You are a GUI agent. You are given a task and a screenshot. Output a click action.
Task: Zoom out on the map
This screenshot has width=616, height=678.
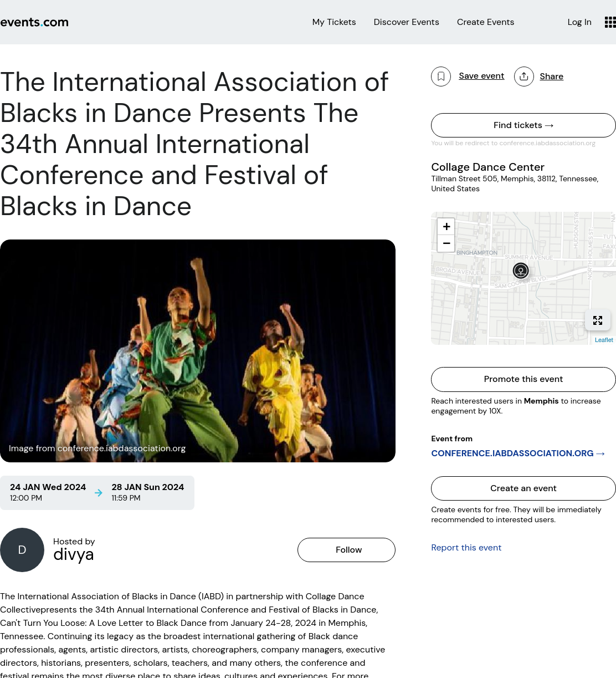coord(446,243)
